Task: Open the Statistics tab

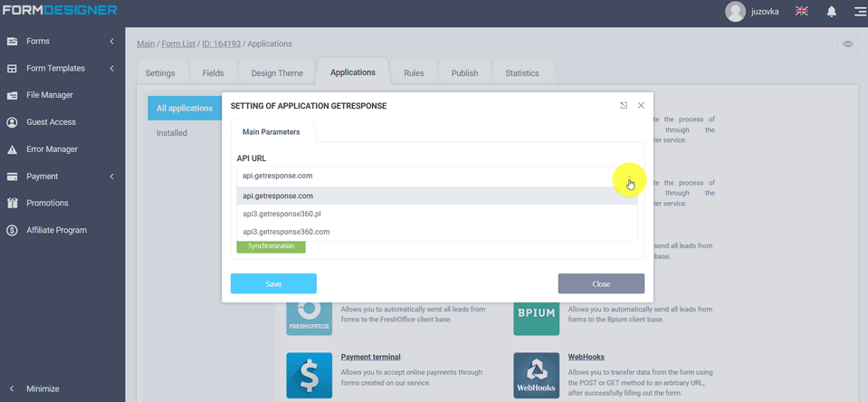Action: [x=521, y=73]
